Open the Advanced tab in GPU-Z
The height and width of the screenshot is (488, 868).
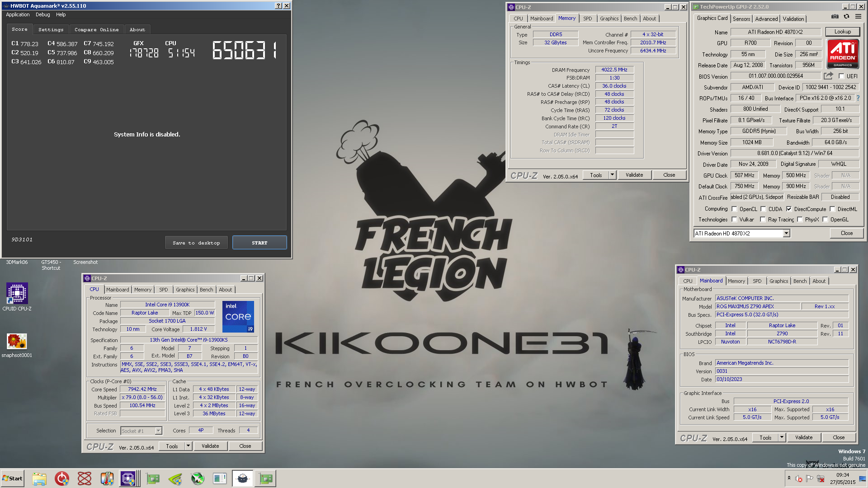click(x=767, y=19)
